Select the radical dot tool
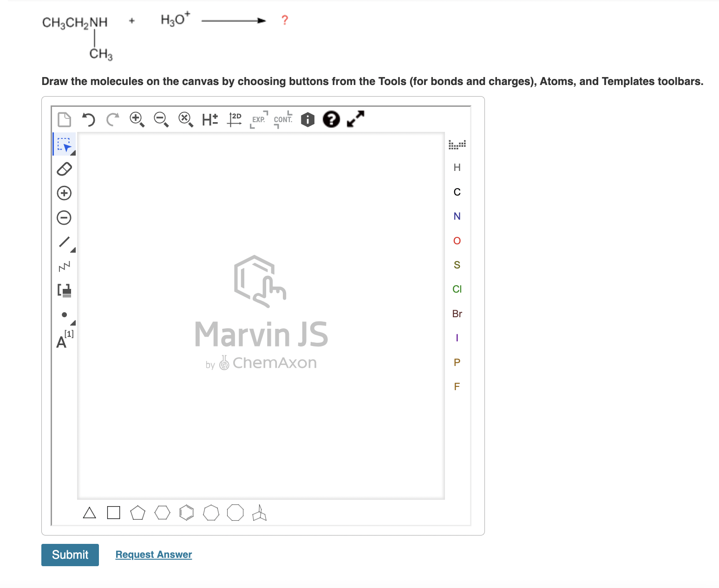This screenshot has height=588, width=719. (65, 315)
